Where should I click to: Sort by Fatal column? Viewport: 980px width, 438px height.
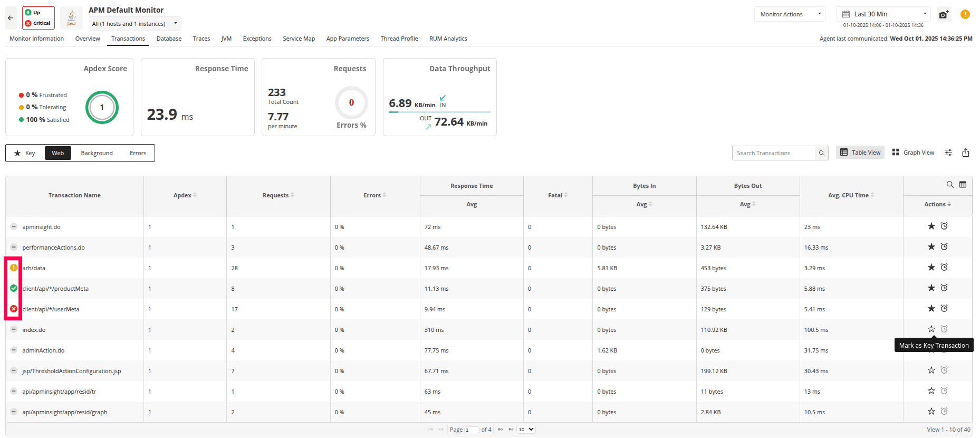[x=558, y=195]
